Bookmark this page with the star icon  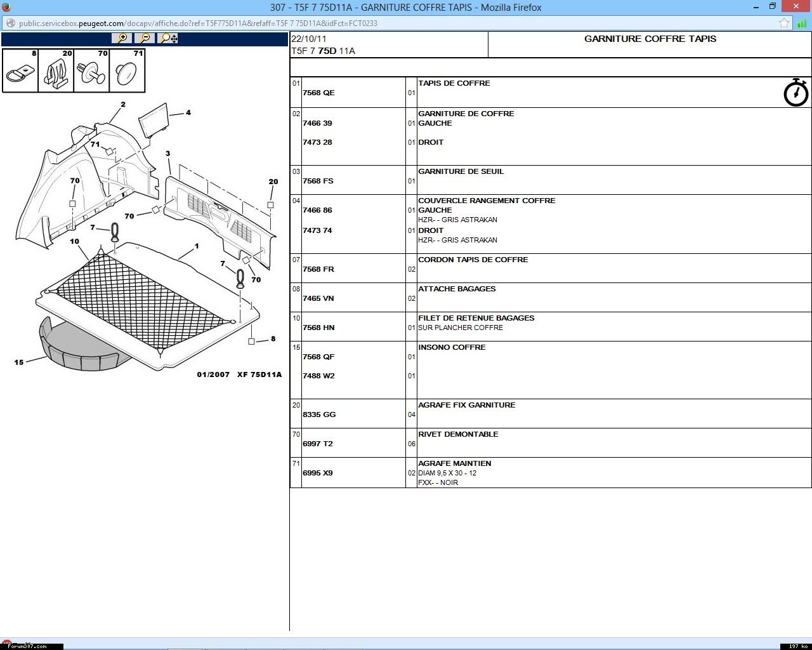tap(784, 23)
